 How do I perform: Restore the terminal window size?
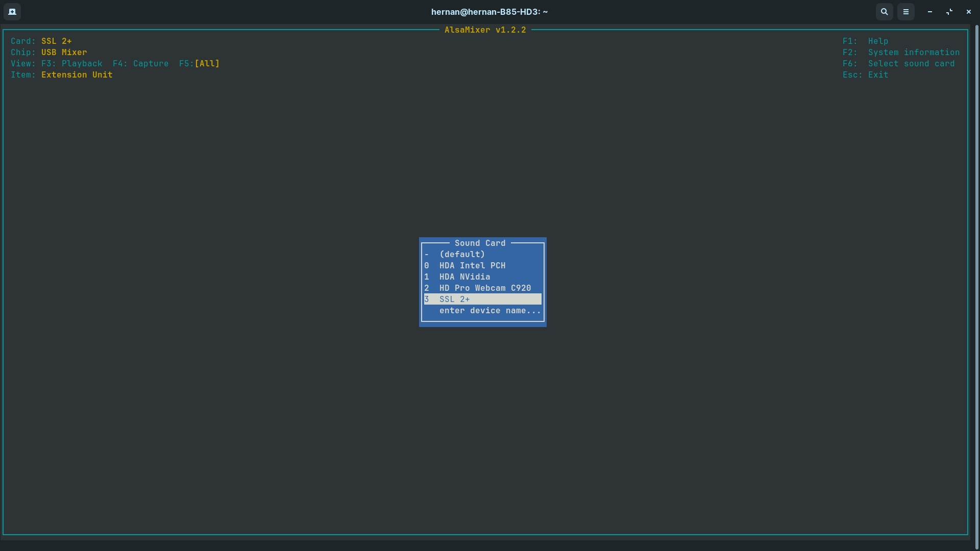[949, 12]
